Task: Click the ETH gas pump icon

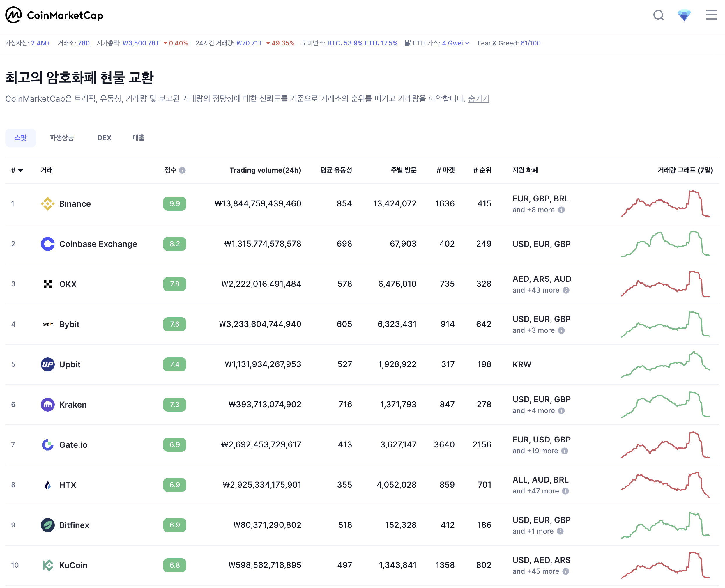Action: [408, 43]
